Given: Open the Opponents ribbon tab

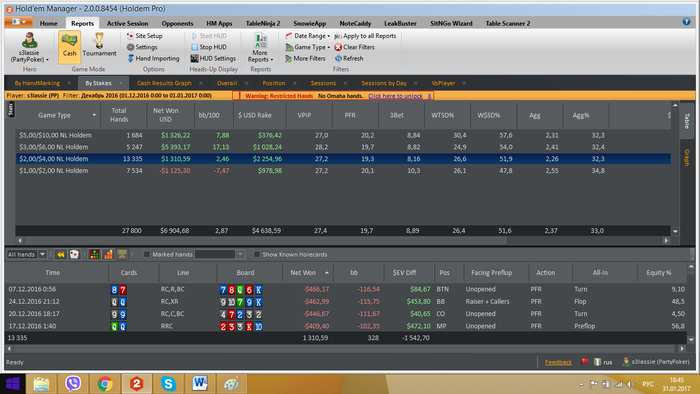Looking at the screenshot, I should pos(177,23).
